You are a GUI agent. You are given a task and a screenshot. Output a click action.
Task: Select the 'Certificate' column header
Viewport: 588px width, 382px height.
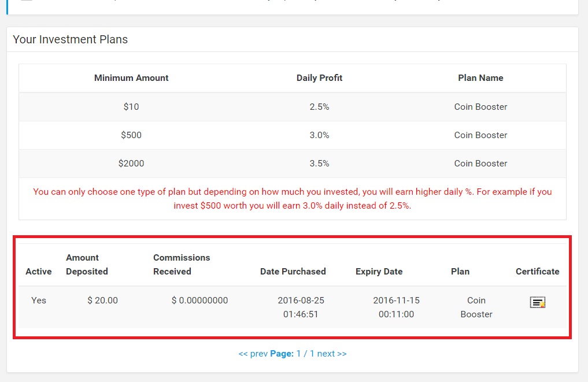pos(537,272)
